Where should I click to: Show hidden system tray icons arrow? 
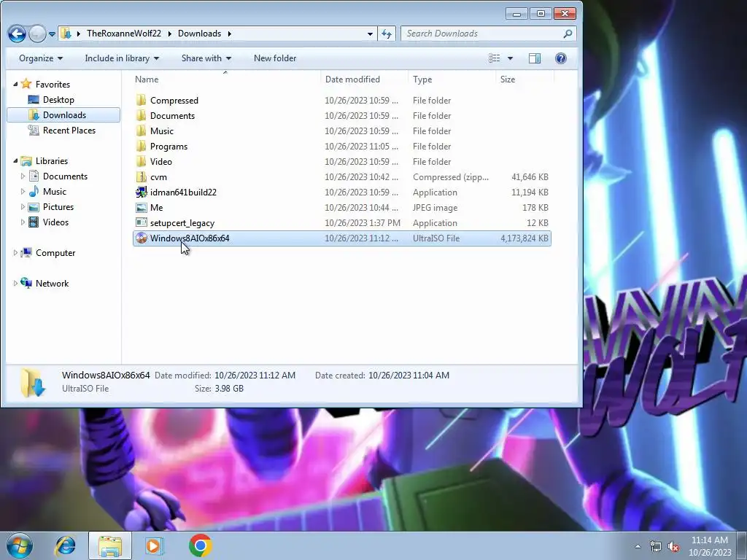[638, 546]
